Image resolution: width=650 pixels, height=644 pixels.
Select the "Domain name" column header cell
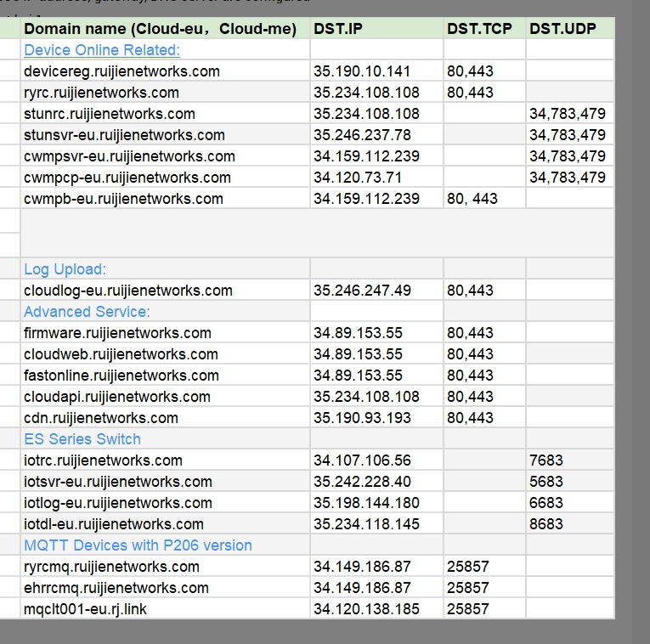point(161,29)
